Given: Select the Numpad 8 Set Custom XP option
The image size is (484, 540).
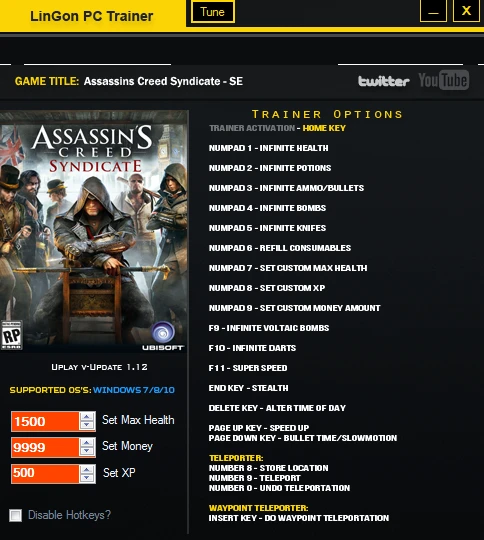Looking at the screenshot, I should 267,288.
